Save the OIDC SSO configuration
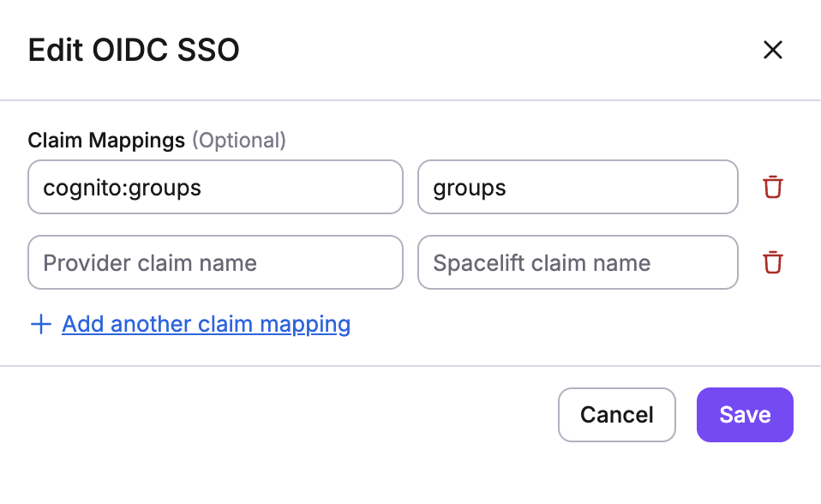 744,414
